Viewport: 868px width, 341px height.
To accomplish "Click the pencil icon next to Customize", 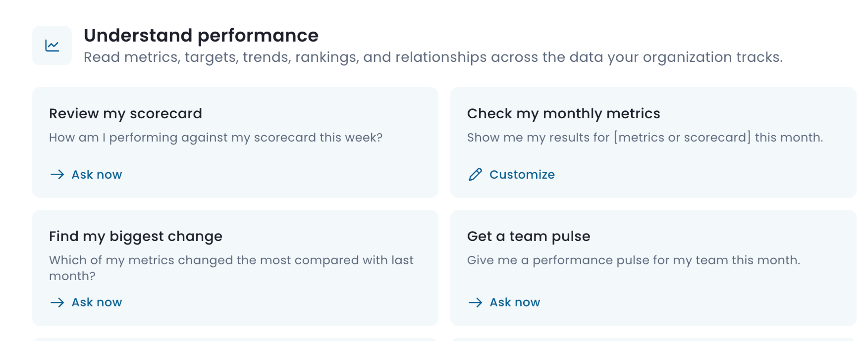I will (x=475, y=175).
